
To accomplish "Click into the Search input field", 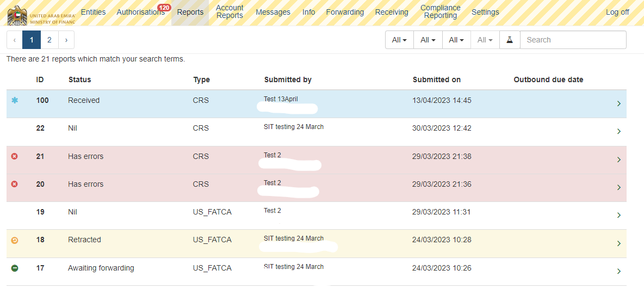I will pos(573,40).
